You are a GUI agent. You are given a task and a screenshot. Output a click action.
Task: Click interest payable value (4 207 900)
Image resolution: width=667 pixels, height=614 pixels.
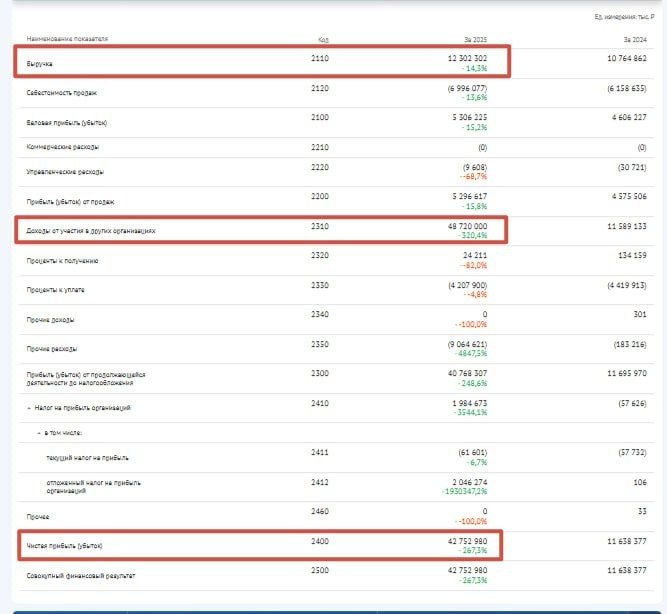click(x=467, y=285)
